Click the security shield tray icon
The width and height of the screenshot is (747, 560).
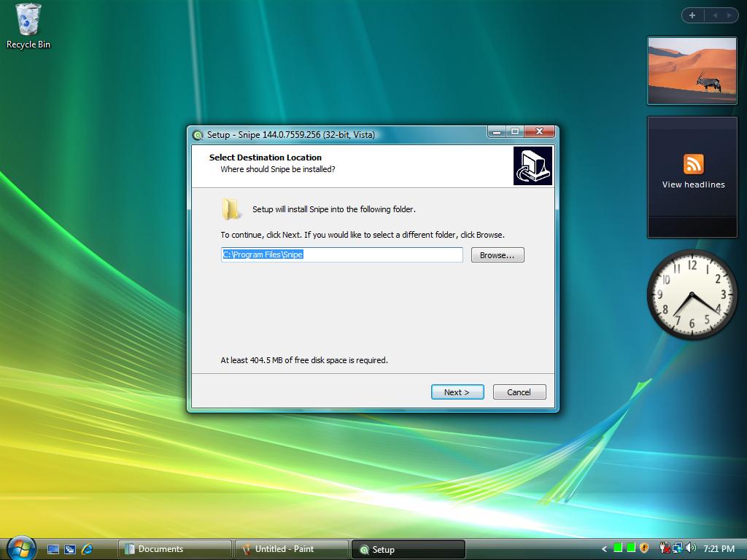644,548
